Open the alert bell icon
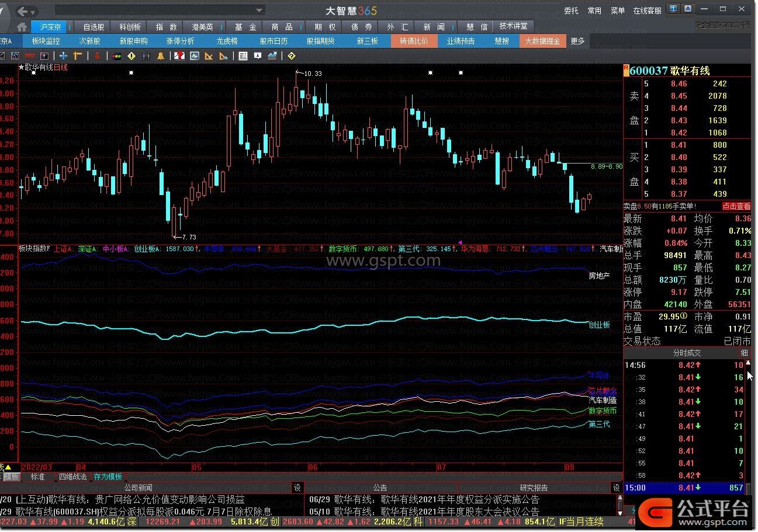 point(161,56)
